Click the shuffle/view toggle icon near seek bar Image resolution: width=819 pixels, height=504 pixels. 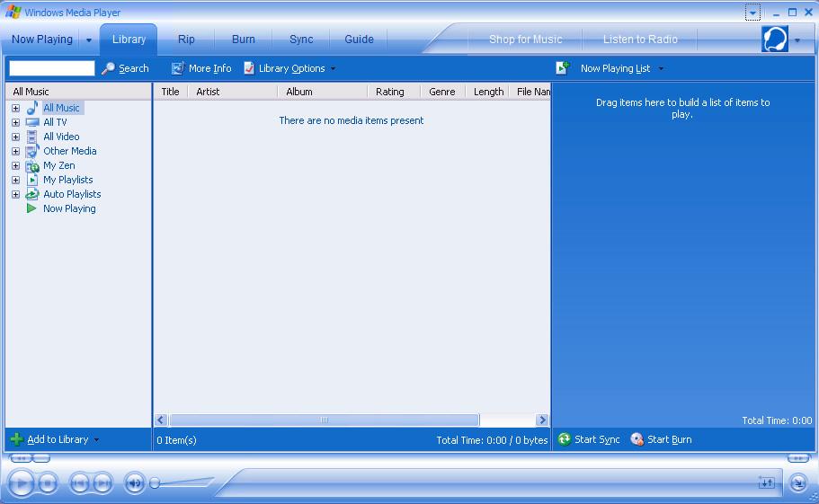766,482
